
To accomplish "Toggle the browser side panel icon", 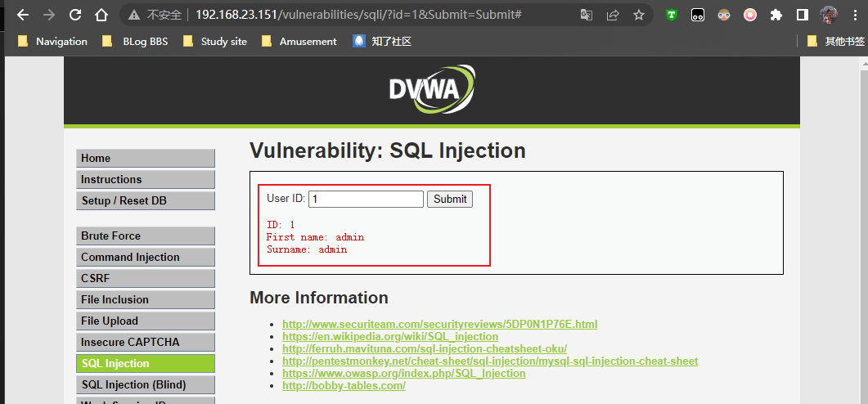I will coord(803,15).
